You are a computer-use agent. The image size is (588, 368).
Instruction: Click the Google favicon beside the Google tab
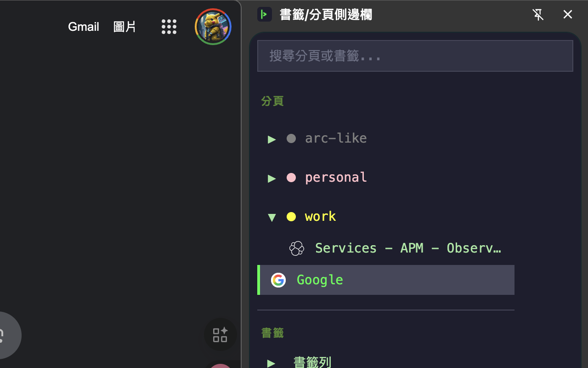(278, 280)
